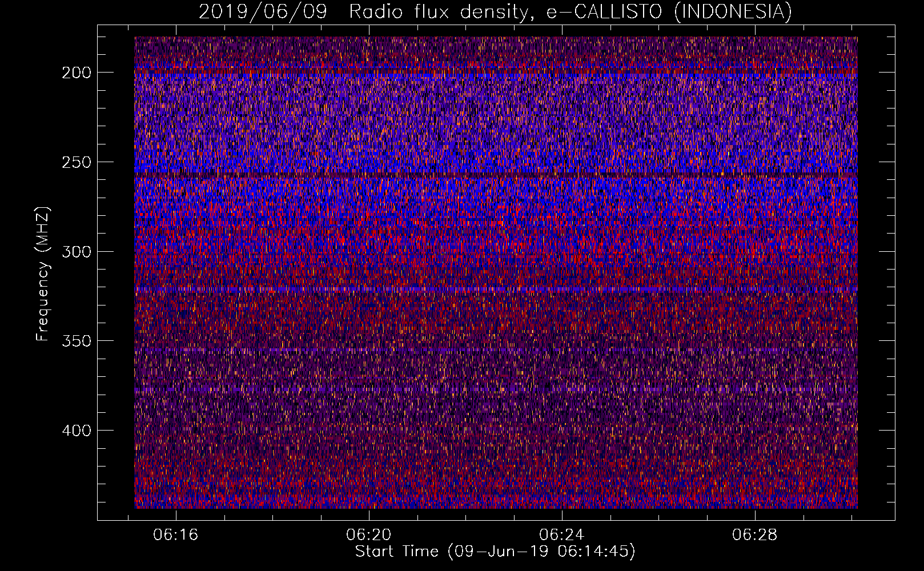Click the 'Frequency (MHZ)' axis label

[x=43, y=274]
